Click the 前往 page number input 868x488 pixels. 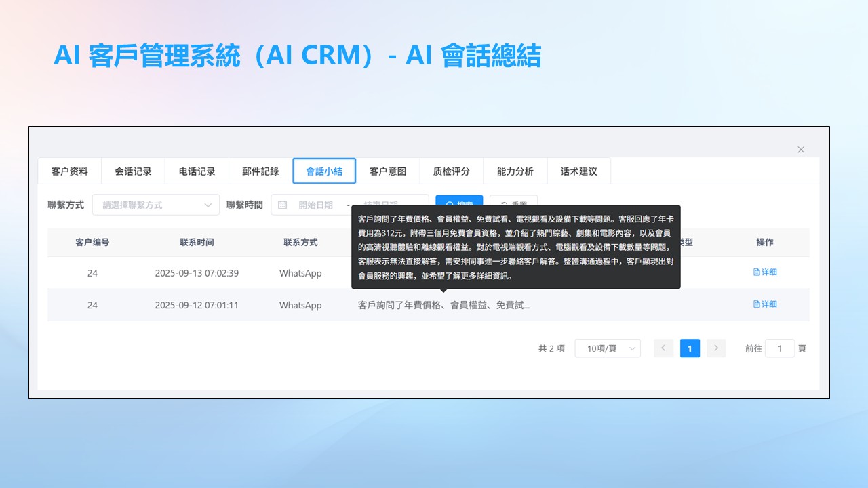tap(780, 348)
